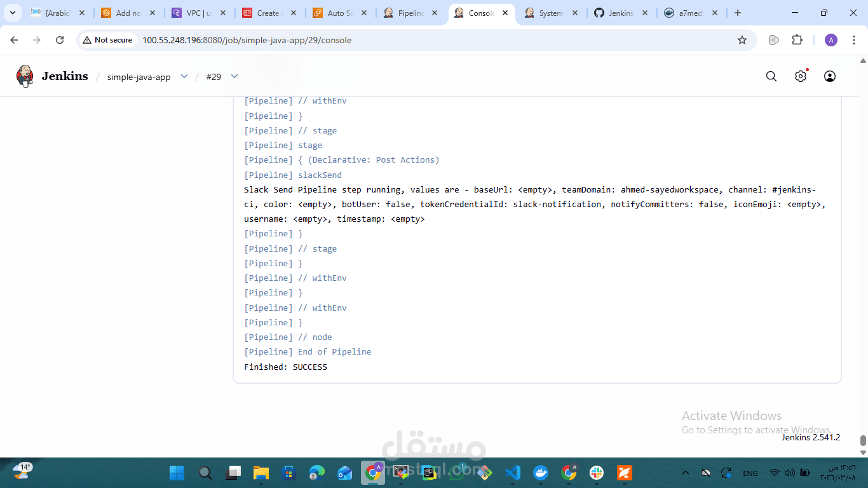Image resolution: width=868 pixels, height=488 pixels.
Task: Go back to the previous page
Action: (x=15, y=40)
